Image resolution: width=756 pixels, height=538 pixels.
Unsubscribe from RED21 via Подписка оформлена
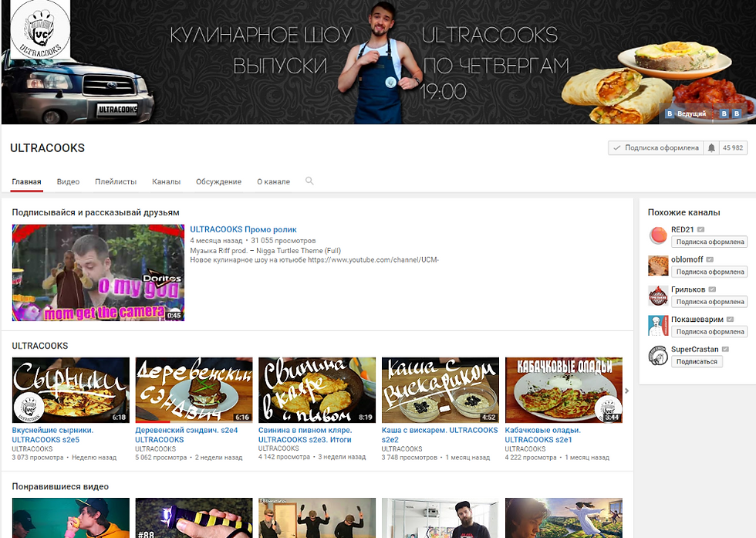pos(710,242)
